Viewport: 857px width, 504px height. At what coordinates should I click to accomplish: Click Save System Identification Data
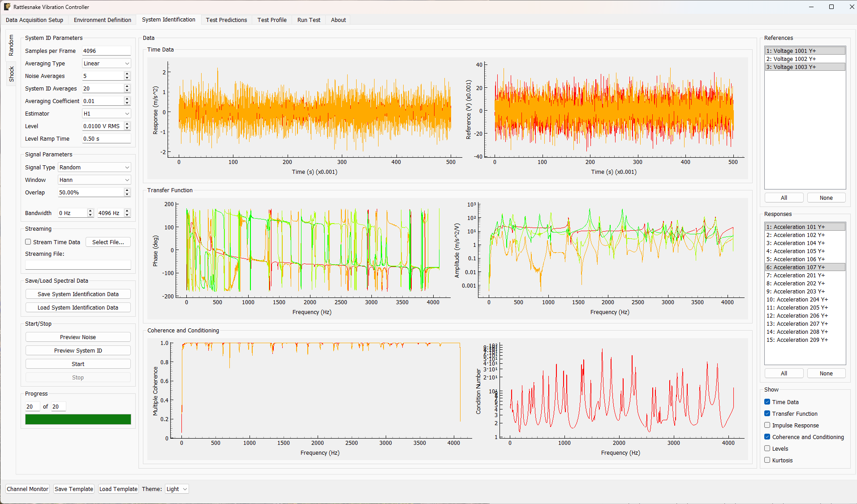pos(78,294)
